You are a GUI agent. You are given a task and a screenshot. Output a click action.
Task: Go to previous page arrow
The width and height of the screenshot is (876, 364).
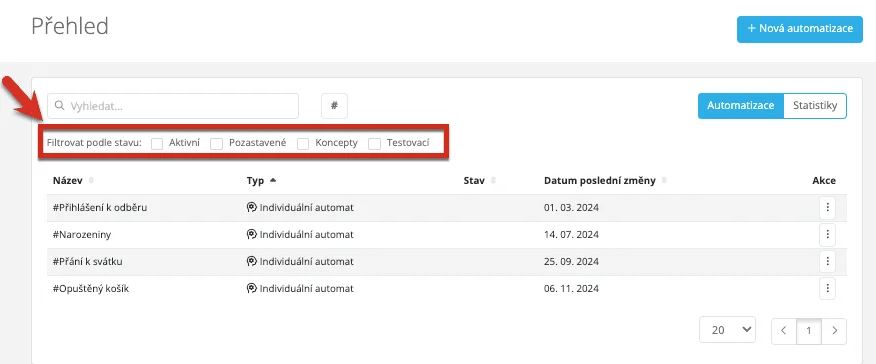tap(784, 331)
